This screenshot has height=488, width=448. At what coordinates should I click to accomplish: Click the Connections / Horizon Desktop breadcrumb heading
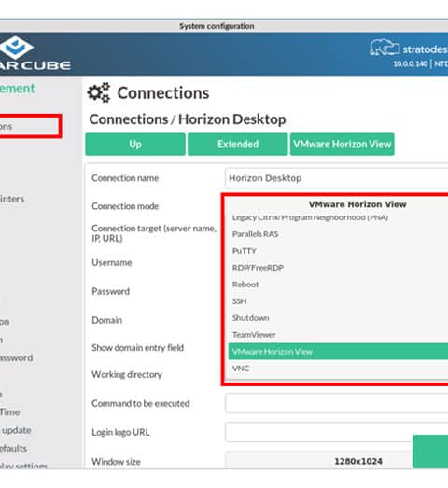188,119
